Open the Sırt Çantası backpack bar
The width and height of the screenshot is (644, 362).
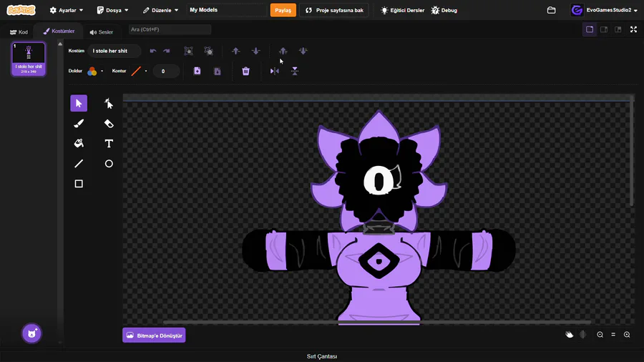(322, 356)
